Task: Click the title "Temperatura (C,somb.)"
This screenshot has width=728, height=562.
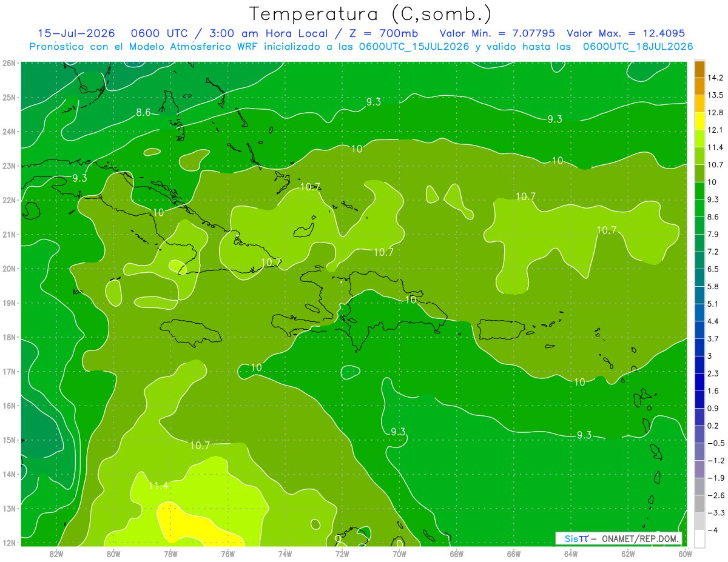Action: (371, 14)
